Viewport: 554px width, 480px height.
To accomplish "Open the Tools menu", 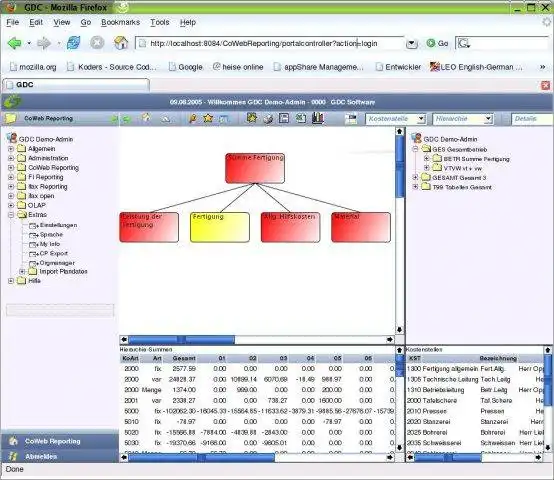I will coord(160,22).
